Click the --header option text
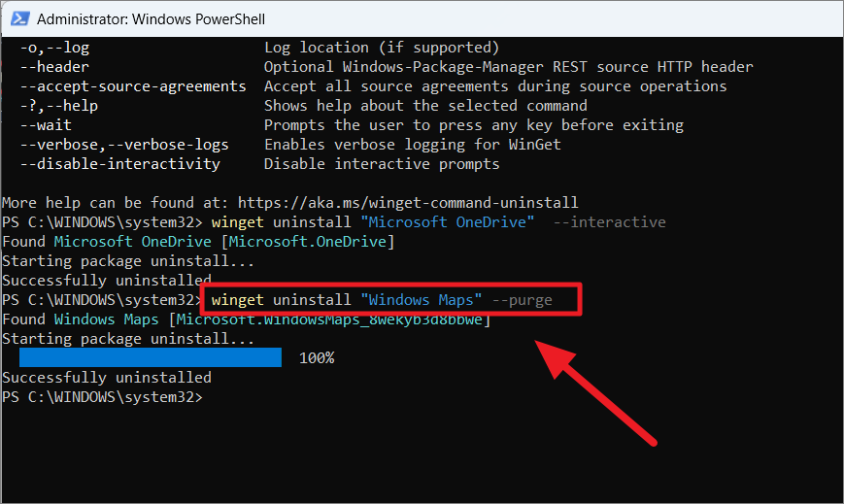 [54, 67]
